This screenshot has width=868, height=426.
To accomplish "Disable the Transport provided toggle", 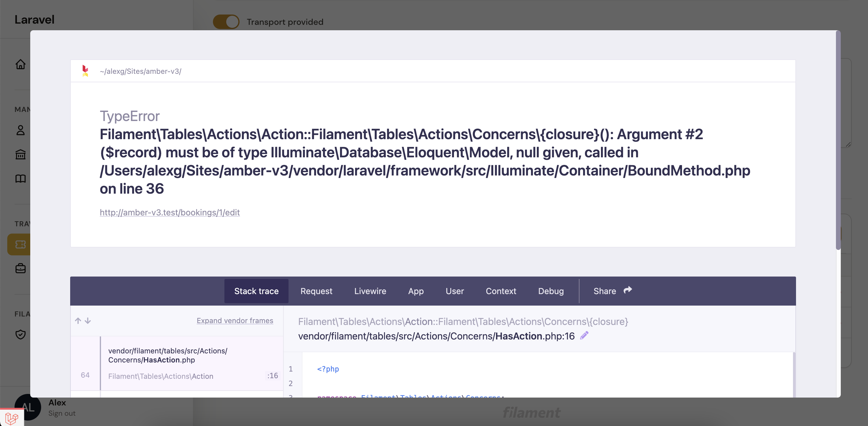I will point(226,21).
